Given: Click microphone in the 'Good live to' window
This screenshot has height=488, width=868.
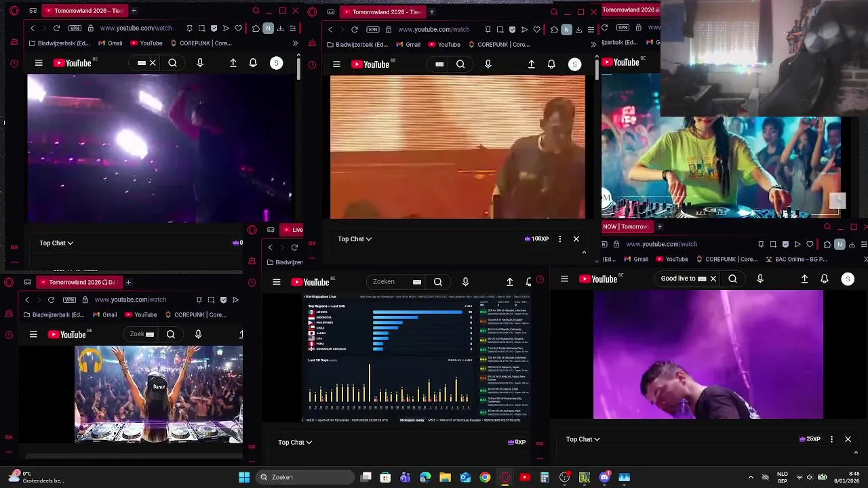Looking at the screenshot, I should click(x=760, y=279).
